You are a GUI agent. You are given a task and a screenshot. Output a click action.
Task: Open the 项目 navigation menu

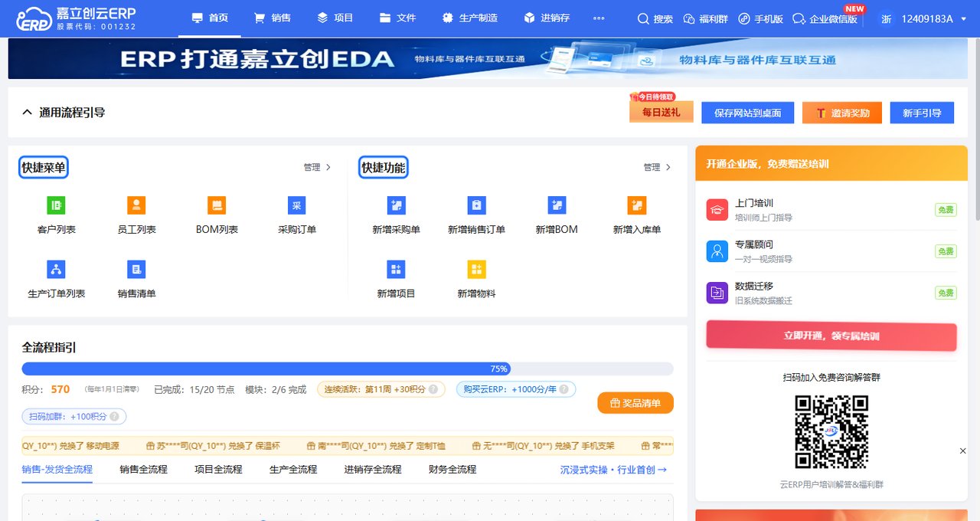[335, 18]
